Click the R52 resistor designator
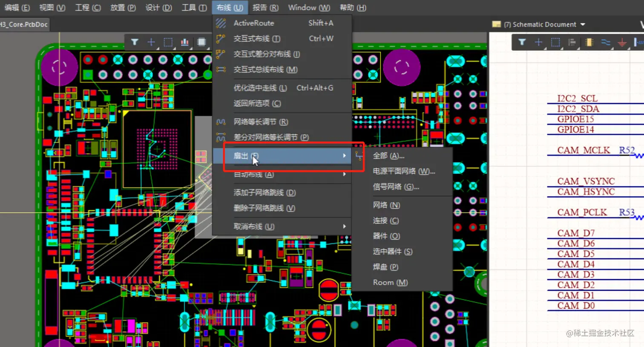Viewport: 644px width, 347px height. [627, 150]
